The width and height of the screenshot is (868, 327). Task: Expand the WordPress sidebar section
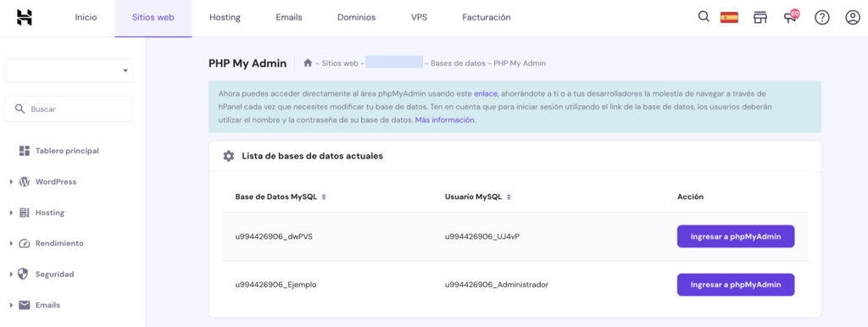coord(11,182)
